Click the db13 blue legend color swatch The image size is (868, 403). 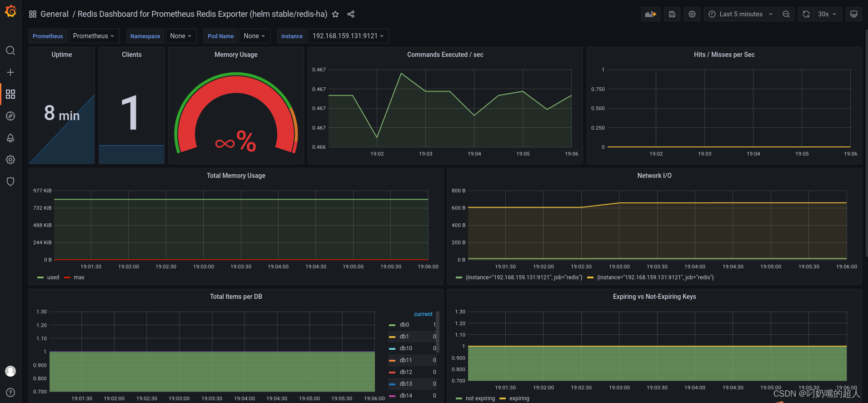[392, 384]
